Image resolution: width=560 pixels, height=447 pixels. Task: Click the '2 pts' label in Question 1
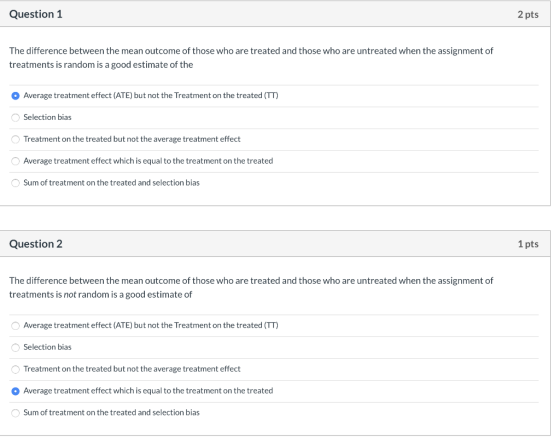[528, 15]
